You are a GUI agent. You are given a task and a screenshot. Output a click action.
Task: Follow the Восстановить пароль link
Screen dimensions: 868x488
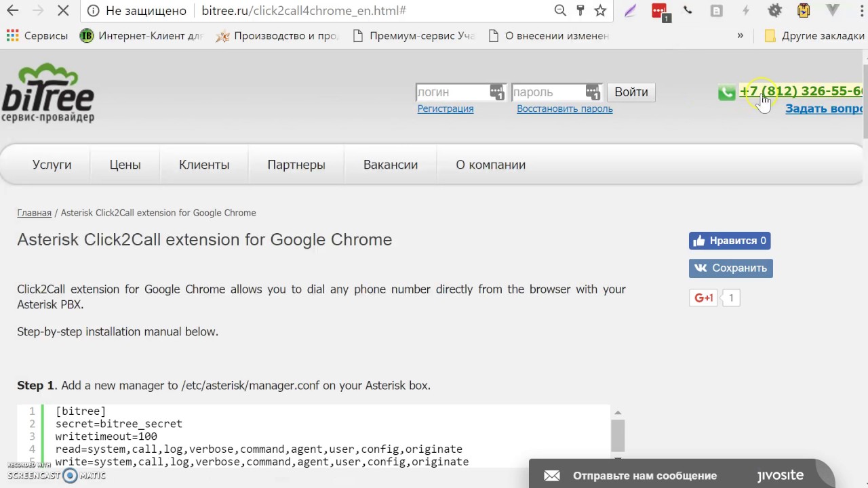[x=565, y=108]
